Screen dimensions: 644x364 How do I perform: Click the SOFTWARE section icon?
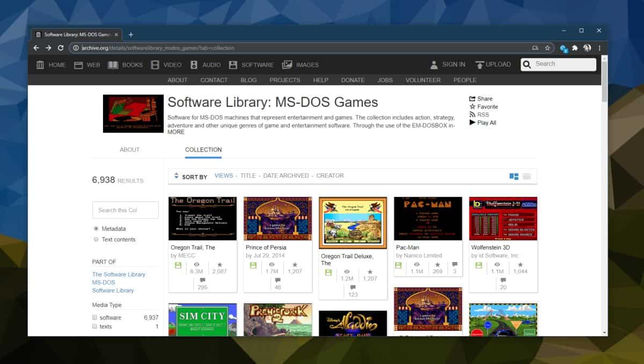pos(233,64)
